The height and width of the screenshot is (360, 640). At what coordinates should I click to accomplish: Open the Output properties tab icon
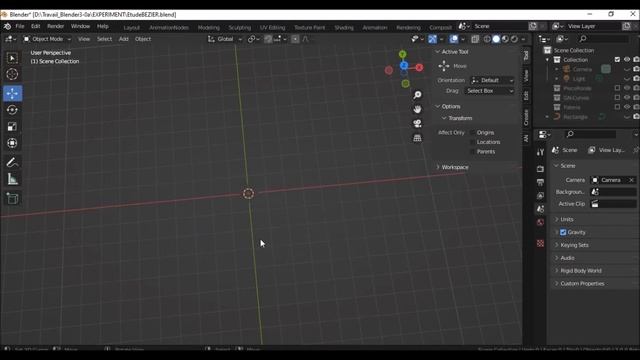point(540,182)
